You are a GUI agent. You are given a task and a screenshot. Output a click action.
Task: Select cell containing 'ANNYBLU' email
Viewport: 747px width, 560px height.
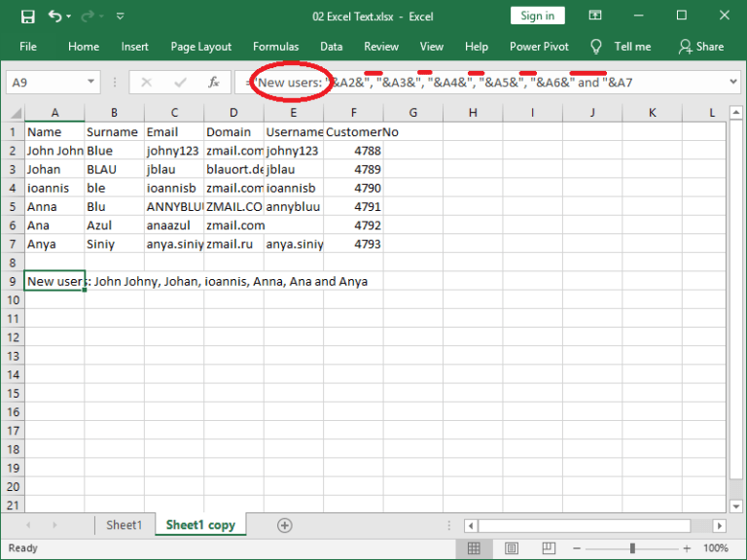click(174, 207)
